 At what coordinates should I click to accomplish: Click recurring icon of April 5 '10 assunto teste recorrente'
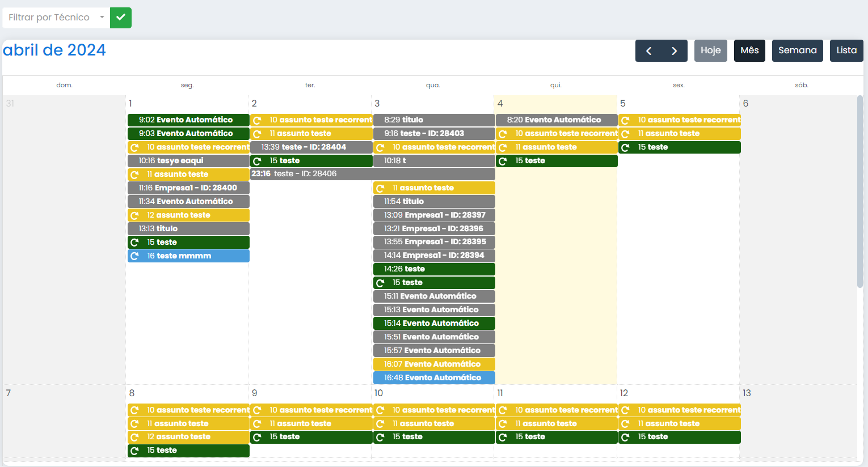[625, 120]
